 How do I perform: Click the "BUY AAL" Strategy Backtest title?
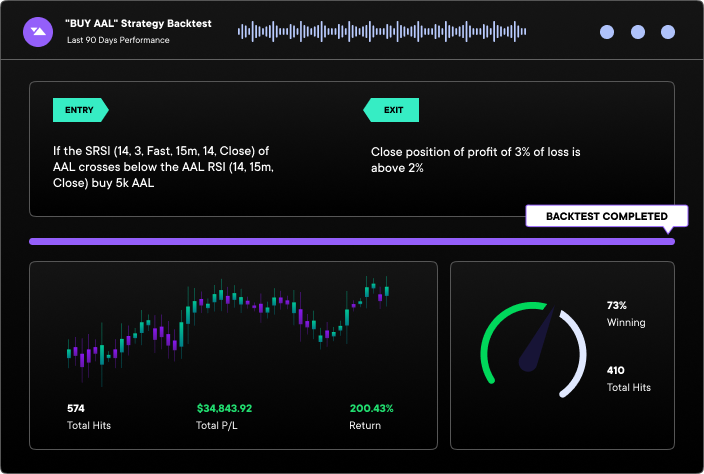tap(139, 24)
